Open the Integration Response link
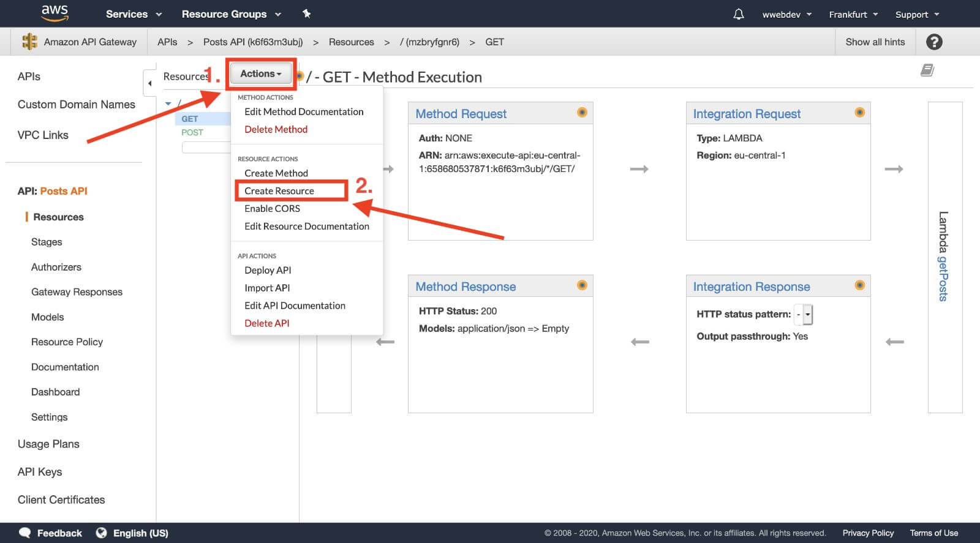The height and width of the screenshot is (543, 980). tap(752, 286)
